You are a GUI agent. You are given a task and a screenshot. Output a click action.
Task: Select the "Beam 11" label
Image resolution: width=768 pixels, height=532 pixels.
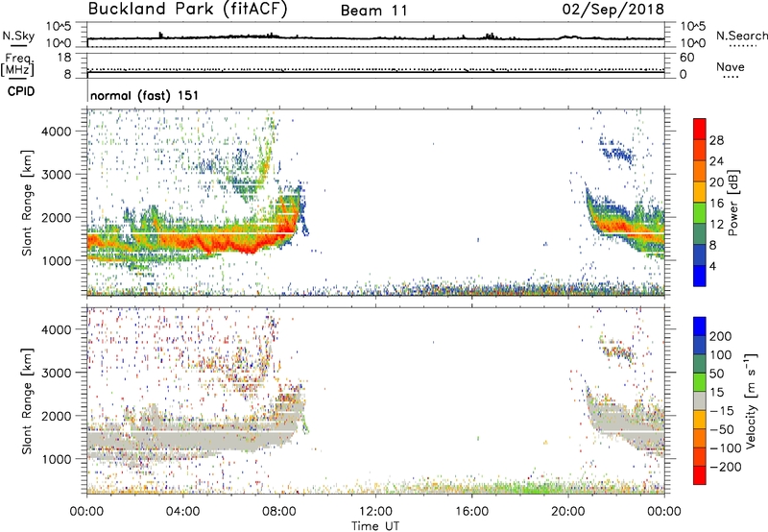click(x=374, y=11)
